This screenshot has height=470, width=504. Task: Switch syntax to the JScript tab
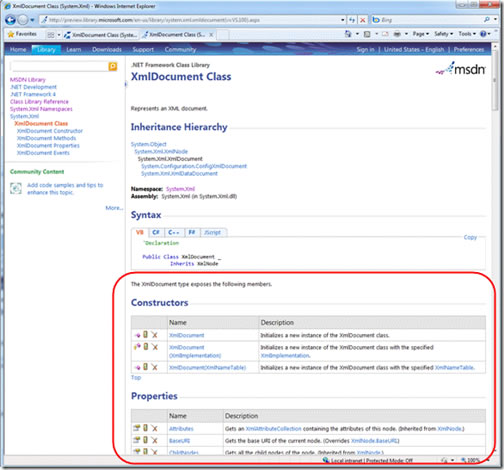tap(213, 232)
